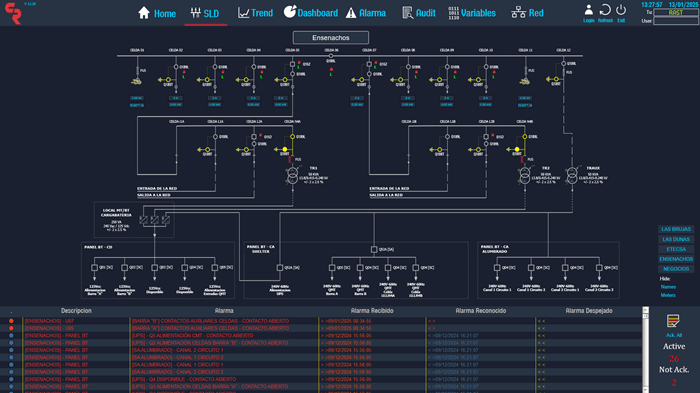Switch to the Trend view
This screenshot has height=393, width=700.
pos(255,13)
